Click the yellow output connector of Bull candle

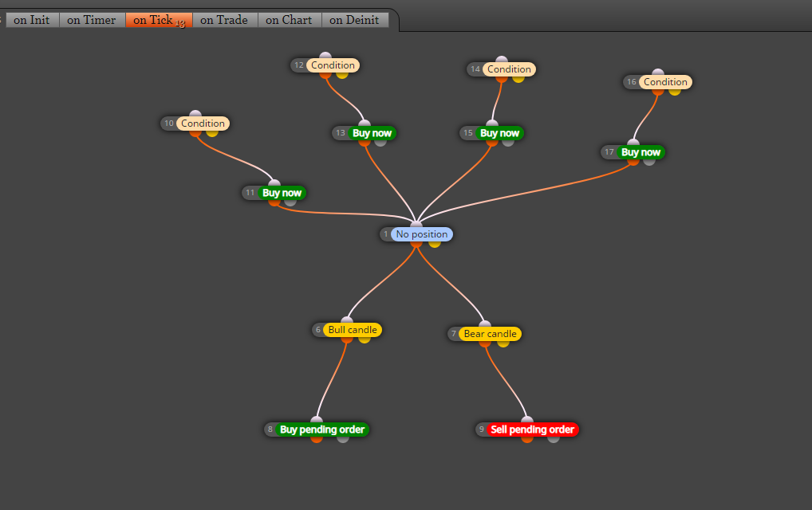coord(365,339)
